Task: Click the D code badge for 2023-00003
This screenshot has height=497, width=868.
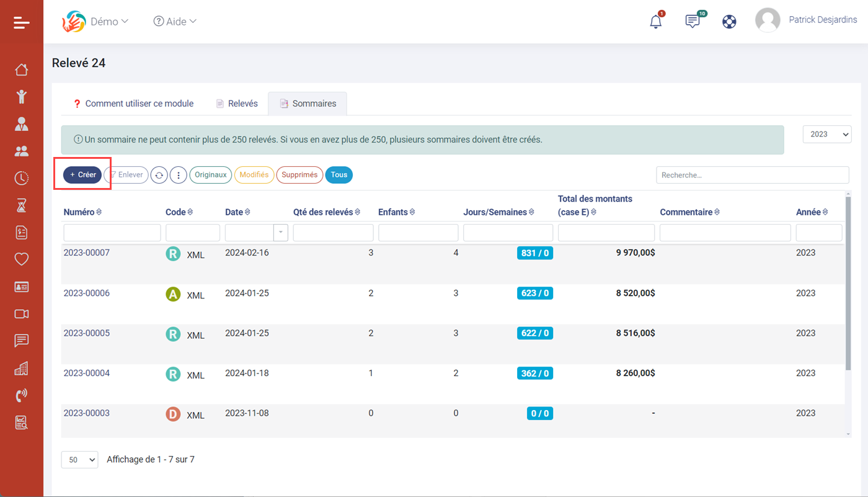Action: 173,414
